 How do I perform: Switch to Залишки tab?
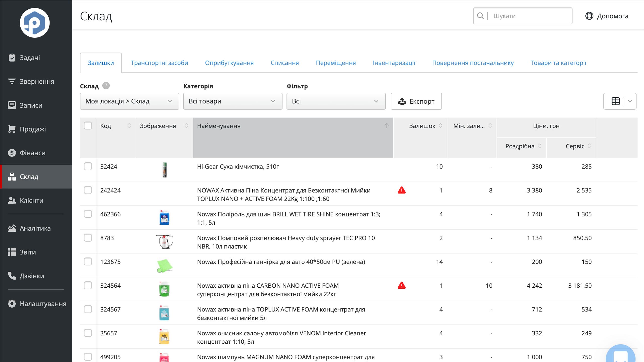pos(101,63)
